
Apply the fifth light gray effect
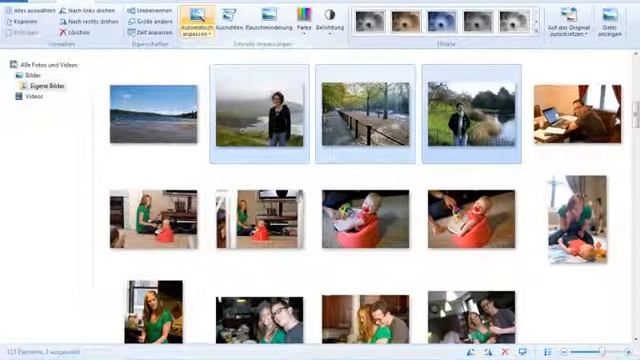514,21
